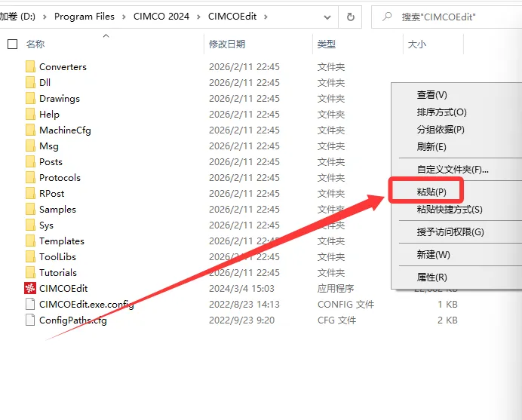Expand the chevron after CIMCOEdit in path
The image size is (522, 420).
(266, 17)
